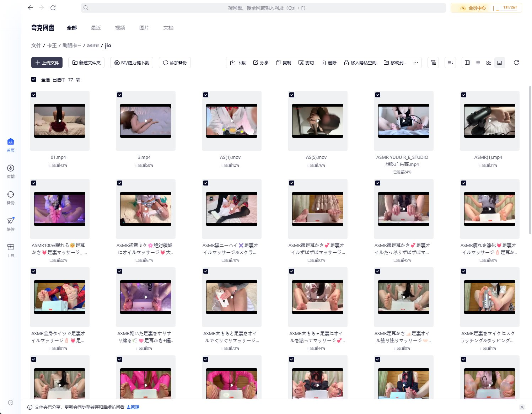The image size is (532, 414).
Task: Switch to the 文档 tab
Action: (168, 28)
